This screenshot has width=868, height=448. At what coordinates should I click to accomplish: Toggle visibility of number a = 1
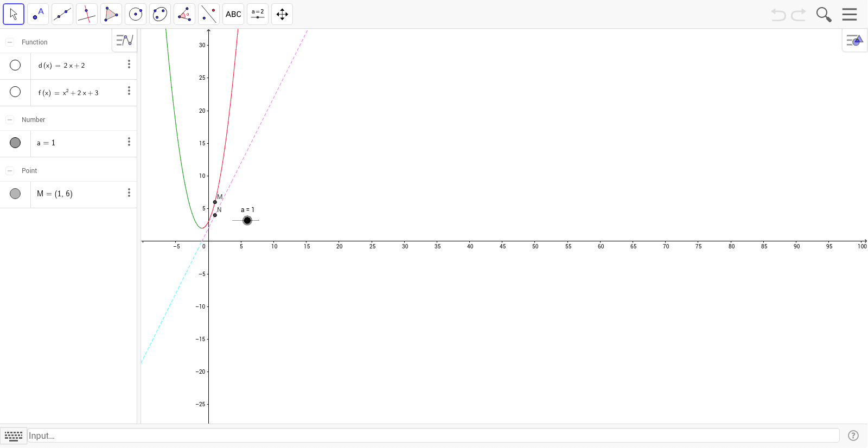[15, 143]
